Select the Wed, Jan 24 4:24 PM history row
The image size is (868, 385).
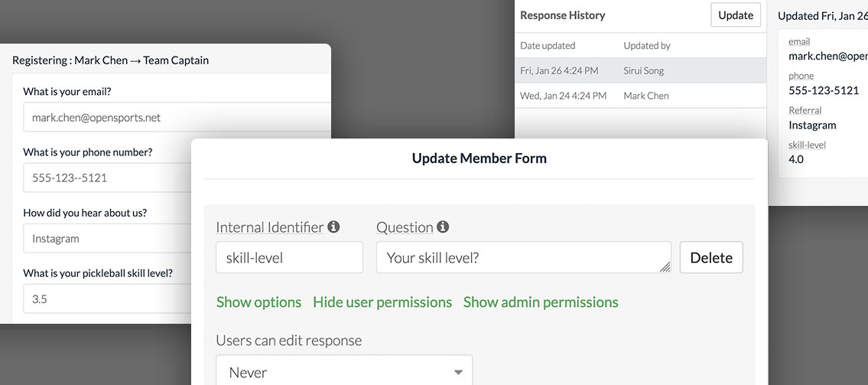(639, 96)
